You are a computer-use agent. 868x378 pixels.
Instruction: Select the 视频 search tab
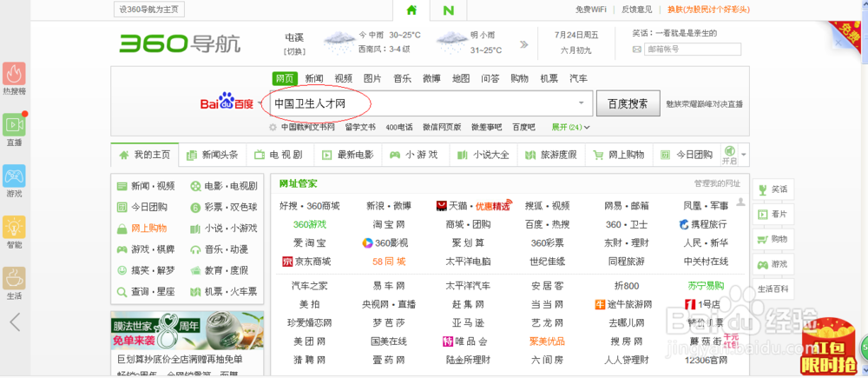(x=343, y=79)
